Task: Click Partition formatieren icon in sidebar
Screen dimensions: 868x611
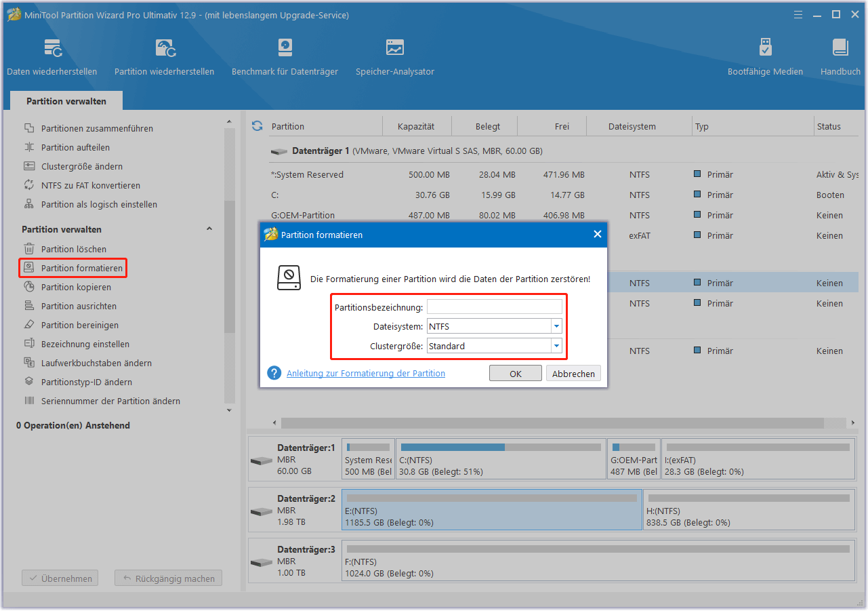Action: [29, 268]
